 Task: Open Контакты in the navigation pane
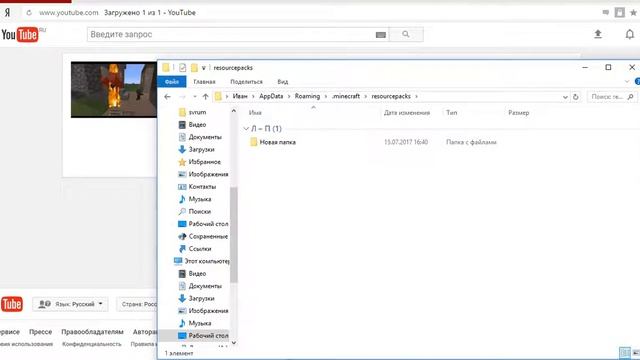pos(197,187)
